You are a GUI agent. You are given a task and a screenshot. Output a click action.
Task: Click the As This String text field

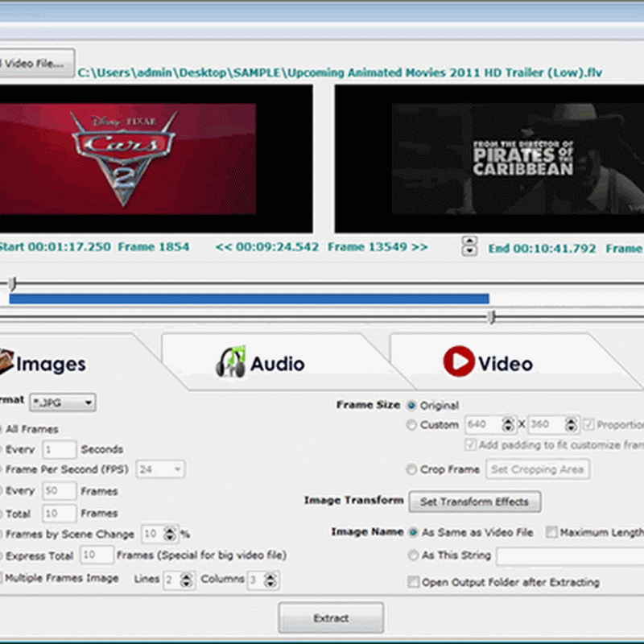[x=570, y=556]
